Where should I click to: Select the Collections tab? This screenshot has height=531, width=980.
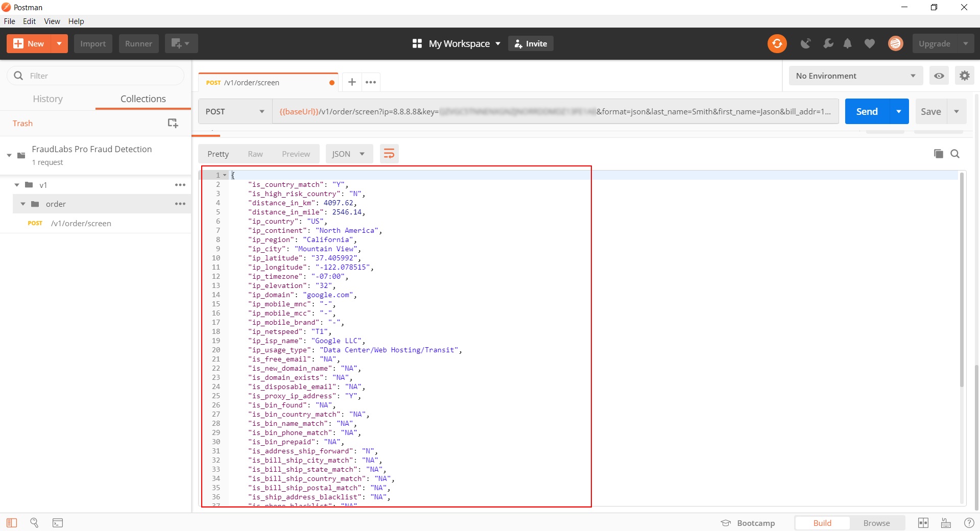click(143, 99)
